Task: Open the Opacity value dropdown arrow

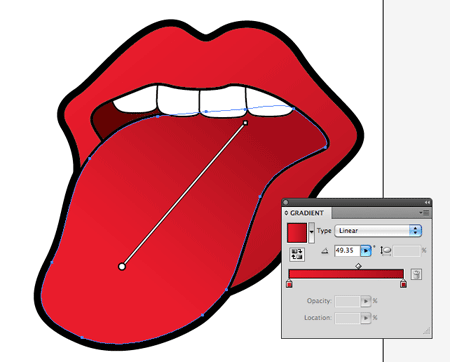Action: pos(366,301)
